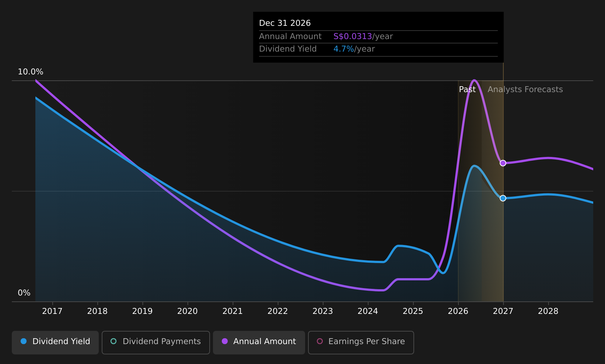Select blue Dividend Yield marker at 2027

(x=503, y=198)
